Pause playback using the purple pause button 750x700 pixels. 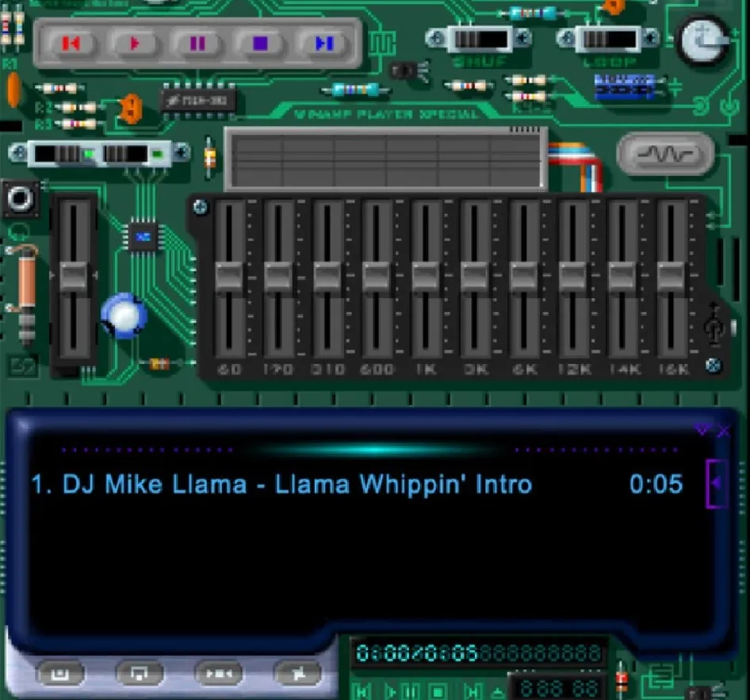[x=197, y=44]
